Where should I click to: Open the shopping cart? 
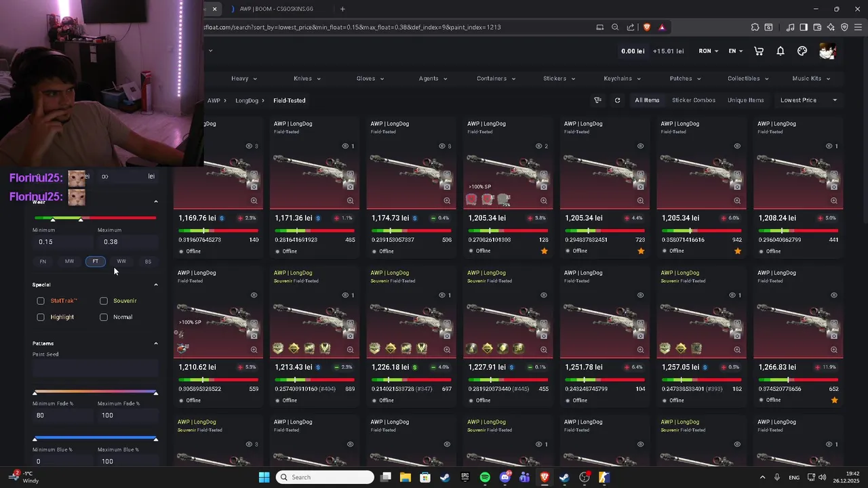coord(759,51)
